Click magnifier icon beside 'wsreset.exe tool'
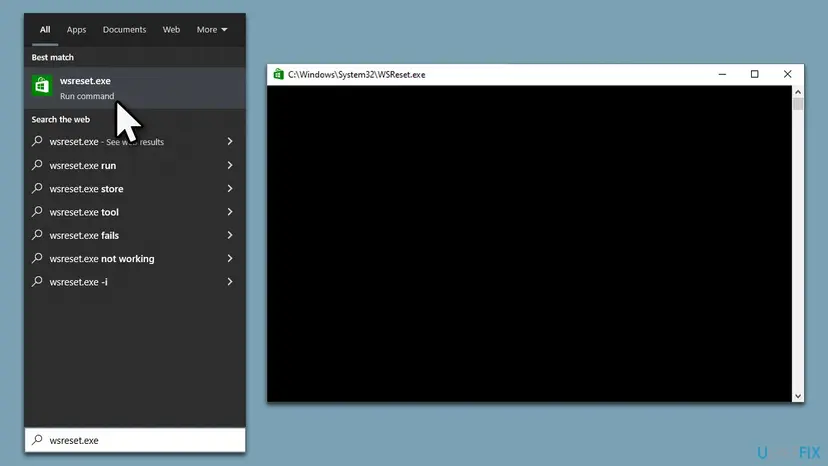 pos(37,211)
